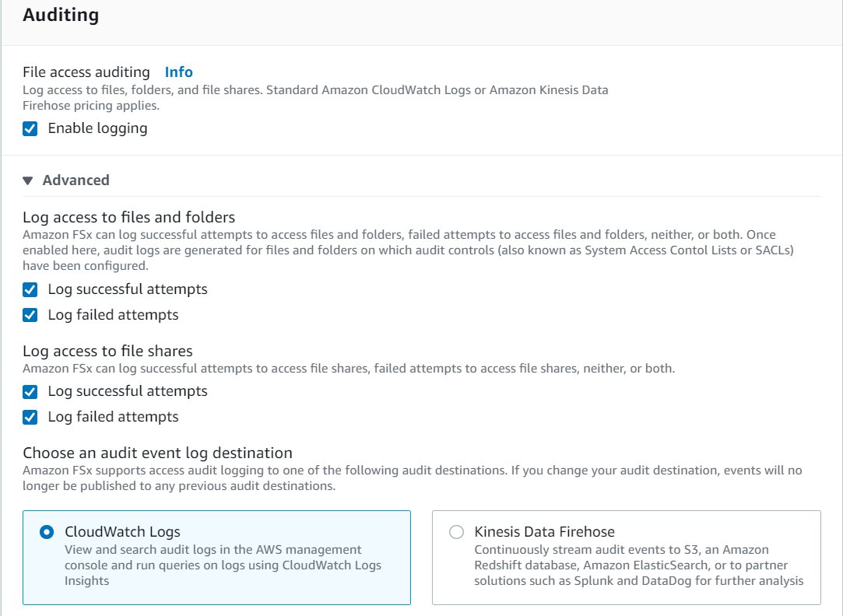Click the CloudWatch Logs title text
The height and width of the screenshot is (616, 843).
point(122,532)
